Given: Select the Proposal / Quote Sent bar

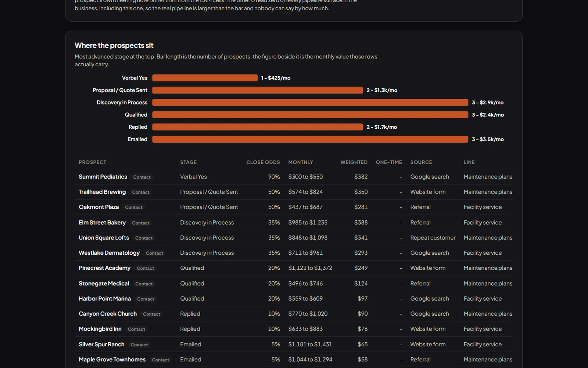Looking at the screenshot, I should coord(258,90).
